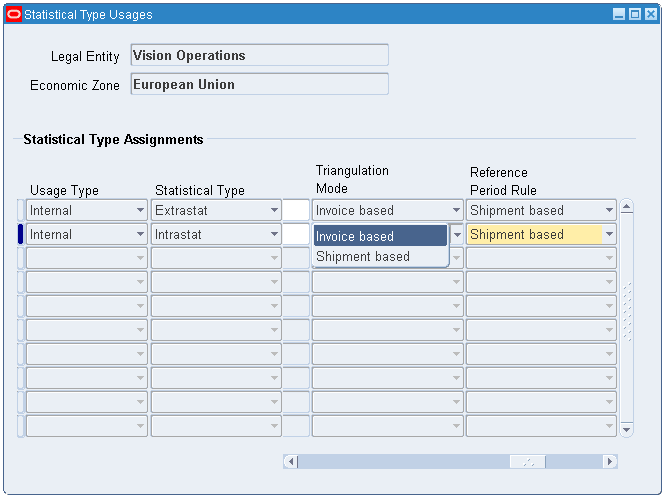The height and width of the screenshot is (497, 664).
Task: Maximize the Statistical Type Usages window
Action: [x=634, y=15]
